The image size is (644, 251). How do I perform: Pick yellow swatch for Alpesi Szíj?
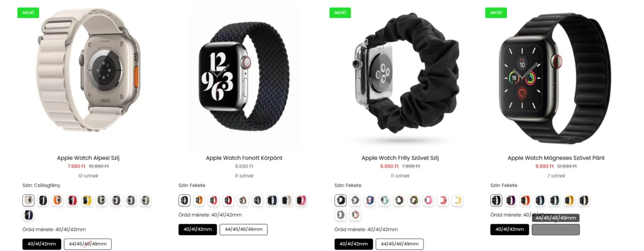pos(87,200)
